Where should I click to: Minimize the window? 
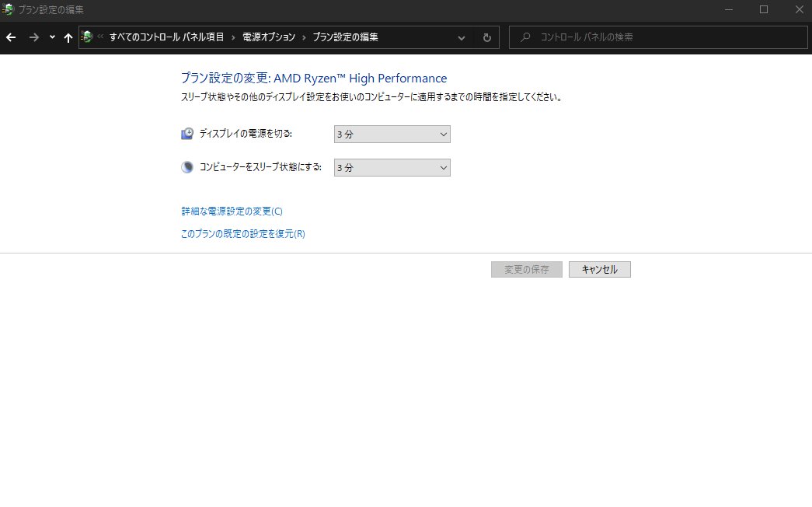click(729, 9)
